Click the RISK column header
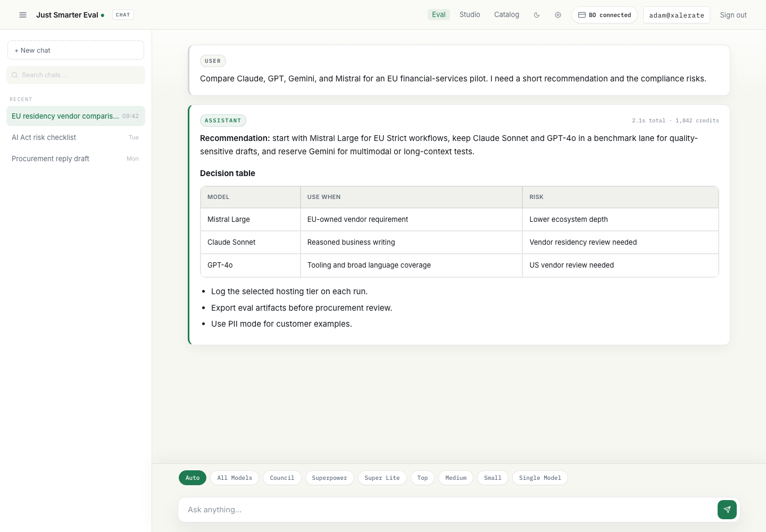This screenshot has width=766, height=532. (x=620, y=197)
